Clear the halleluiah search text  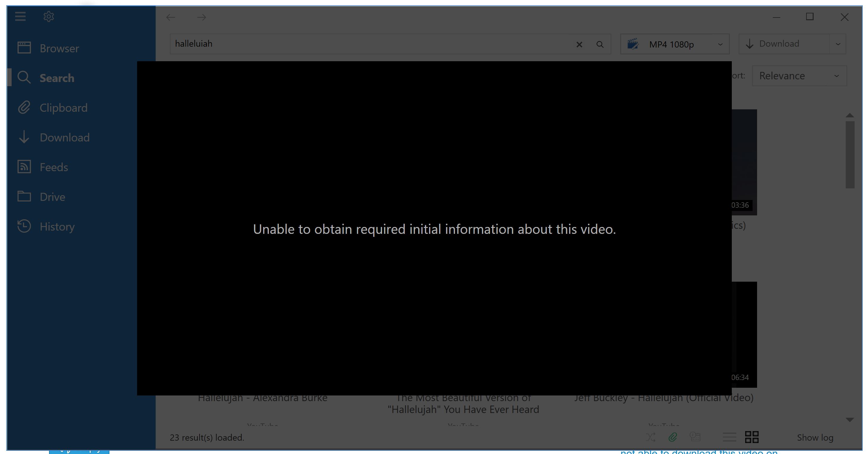tap(579, 45)
